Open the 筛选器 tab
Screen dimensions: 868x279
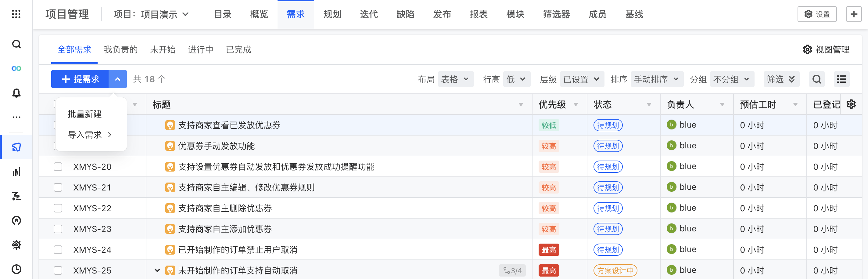pyautogui.click(x=556, y=14)
